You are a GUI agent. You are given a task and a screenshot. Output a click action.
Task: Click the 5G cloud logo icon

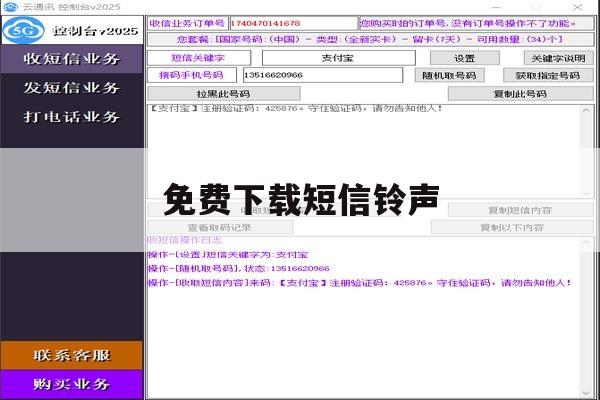(x=24, y=30)
